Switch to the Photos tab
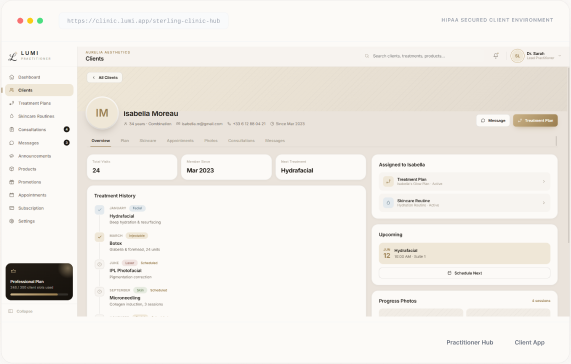Image resolution: width=571 pixels, height=364 pixels. point(211,141)
